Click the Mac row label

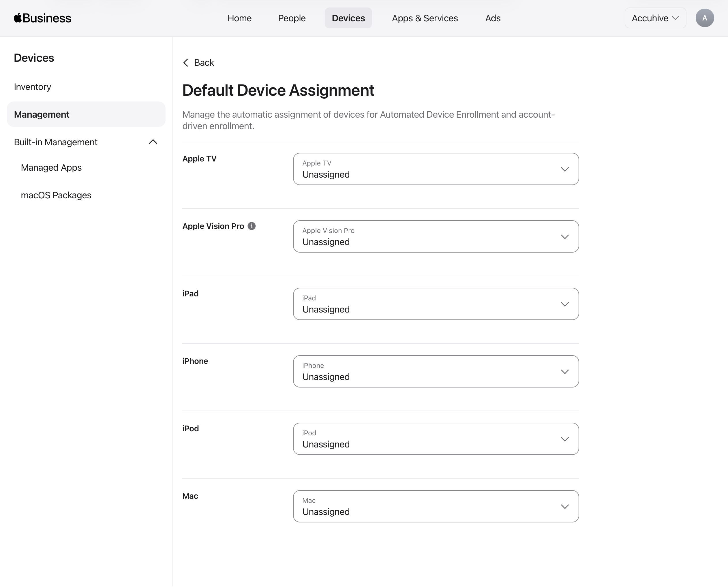[x=190, y=496]
